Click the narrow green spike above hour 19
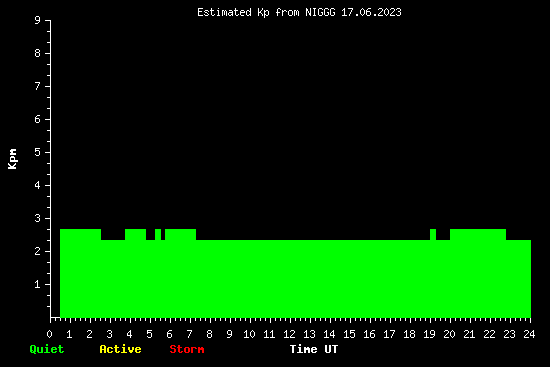The height and width of the screenshot is (367, 550). click(x=433, y=234)
